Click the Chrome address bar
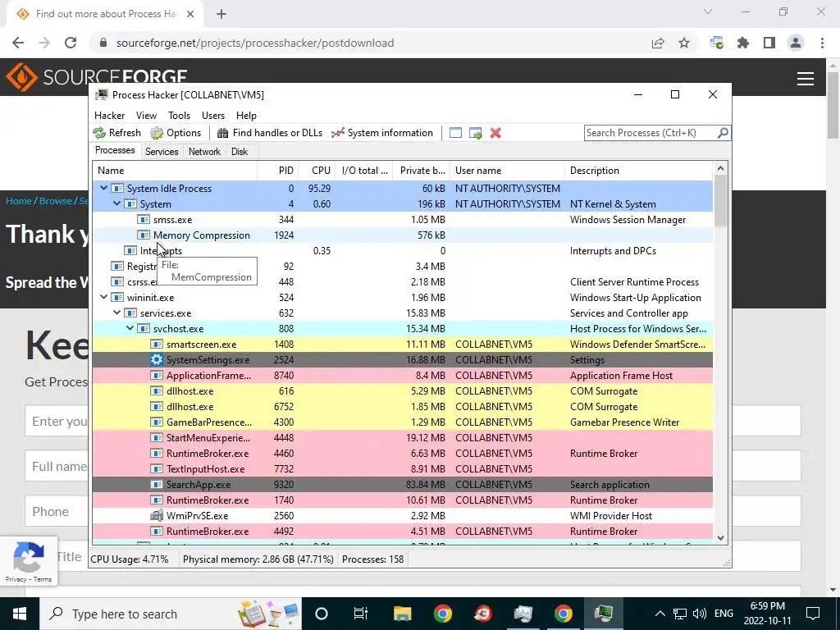 pyautogui.click(x=370, y=43)
